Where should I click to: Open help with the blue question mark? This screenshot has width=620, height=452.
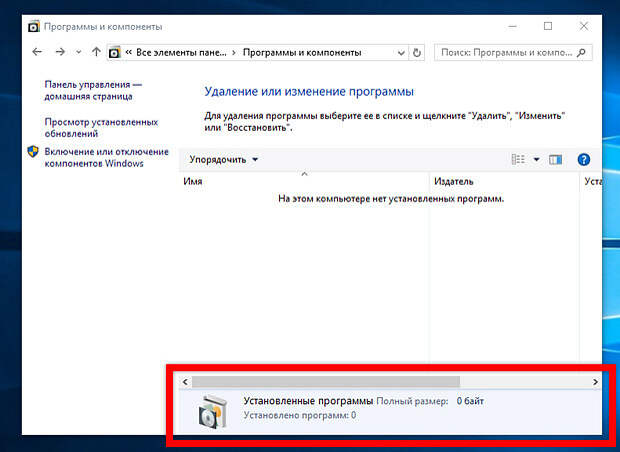(584, 160)
